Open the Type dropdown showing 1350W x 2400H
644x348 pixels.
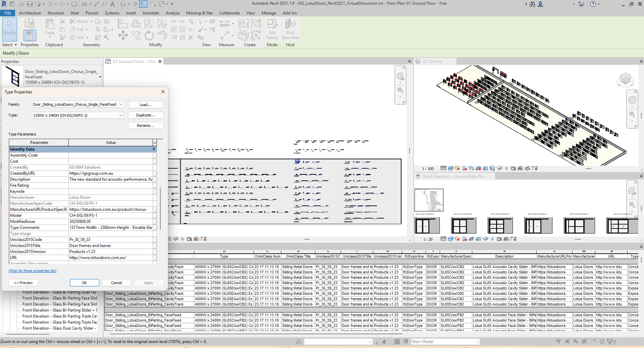coord(121,115)
